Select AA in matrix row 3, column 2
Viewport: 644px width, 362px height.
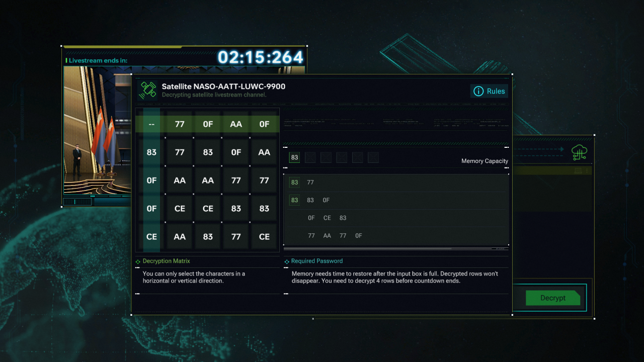coord(180,180)
